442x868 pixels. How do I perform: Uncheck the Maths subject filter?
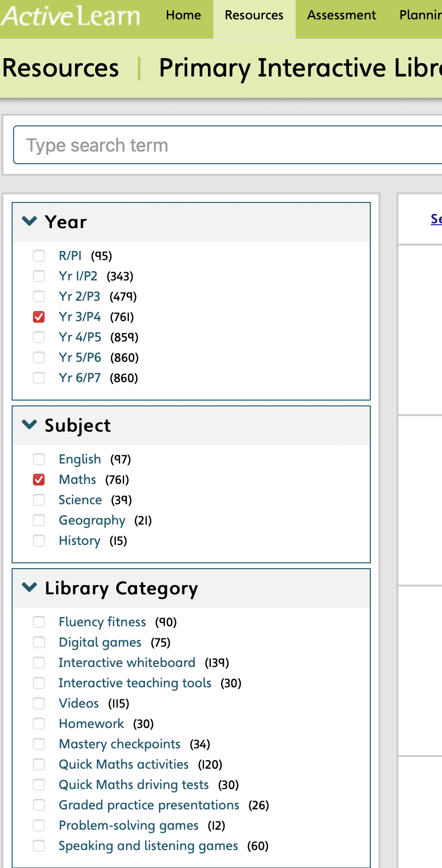(39, 480)
